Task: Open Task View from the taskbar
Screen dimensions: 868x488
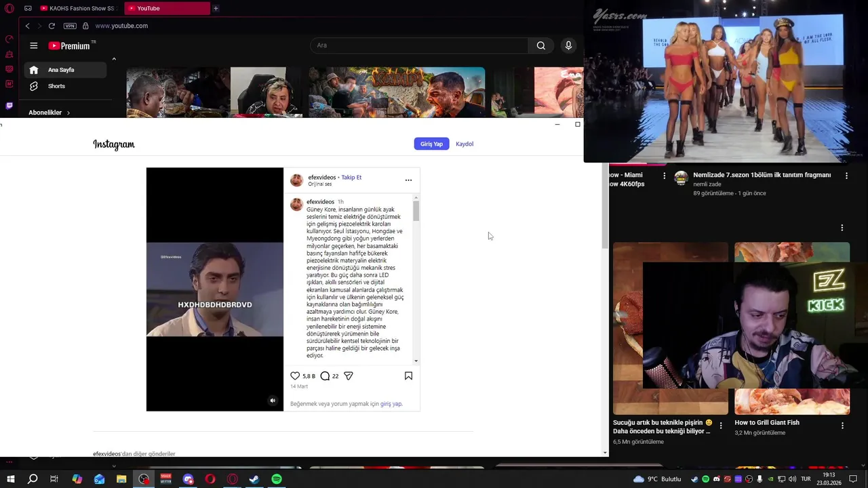Action: 54,479
